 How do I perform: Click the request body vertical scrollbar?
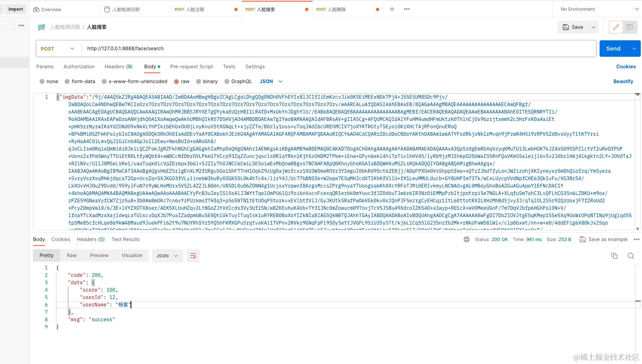pos(637,161)
